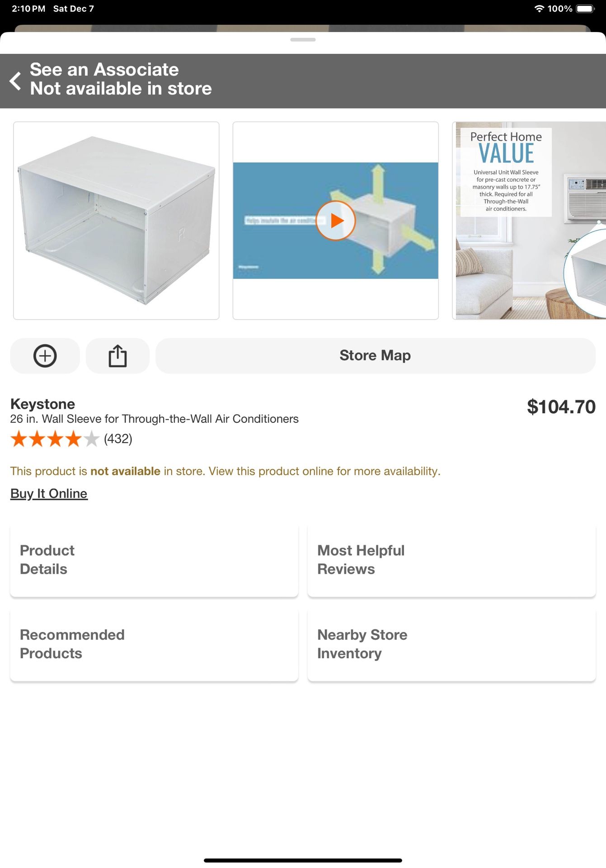This screenshot has width=606, height=868.
Task: Tap the $104.70 price
Action: (x=561, y=407)
